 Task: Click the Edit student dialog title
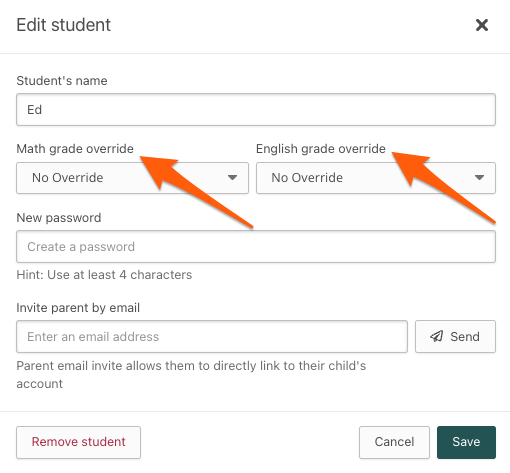click(64, 25)
